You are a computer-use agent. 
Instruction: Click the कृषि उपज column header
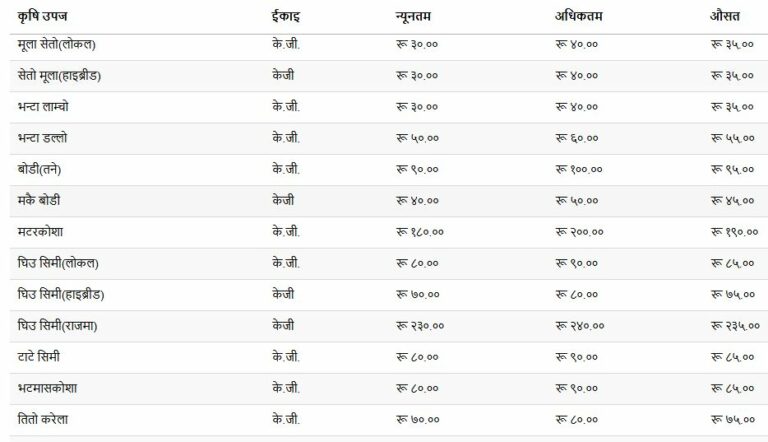pos(42,17)
